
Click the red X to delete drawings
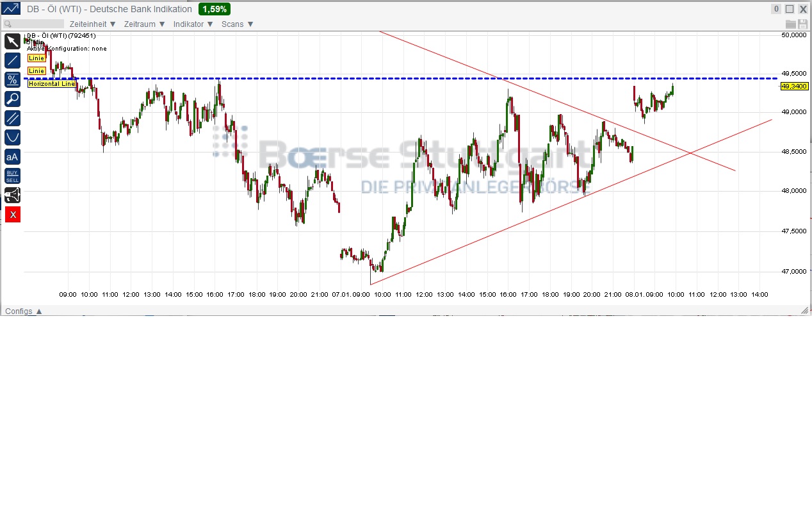[12, 214]
